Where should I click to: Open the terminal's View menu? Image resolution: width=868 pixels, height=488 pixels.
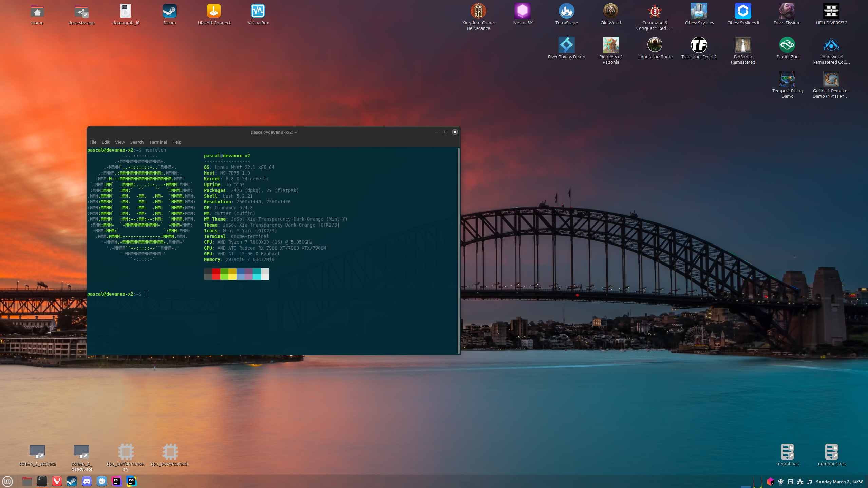coord(119,142)
